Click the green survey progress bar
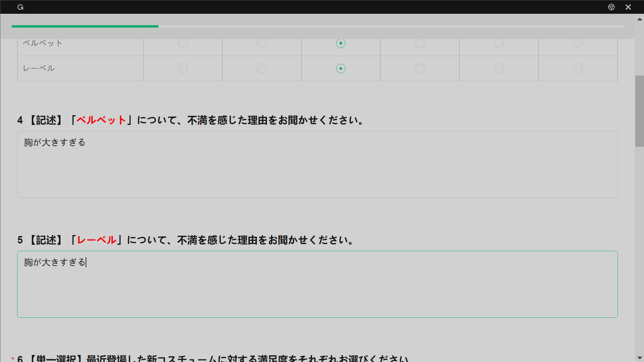 tap(85, 26)
